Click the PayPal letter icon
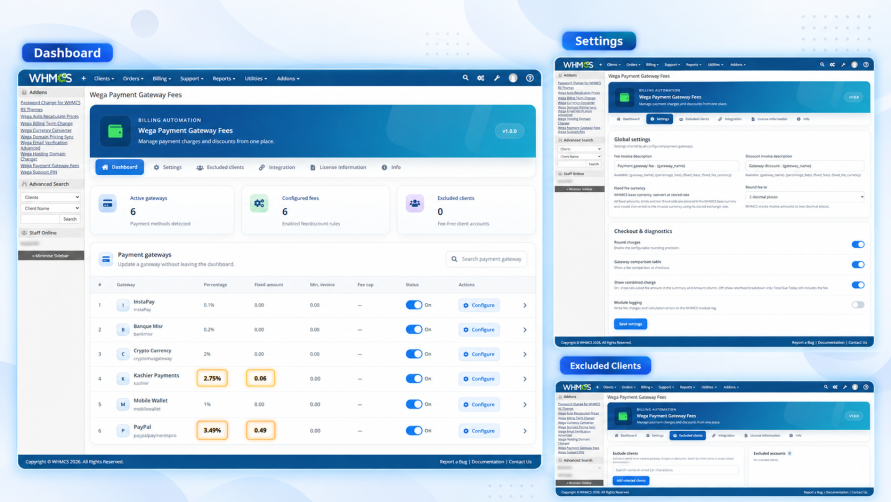The height and width of the screenshot is (502, 891). [x=123, y=430]
